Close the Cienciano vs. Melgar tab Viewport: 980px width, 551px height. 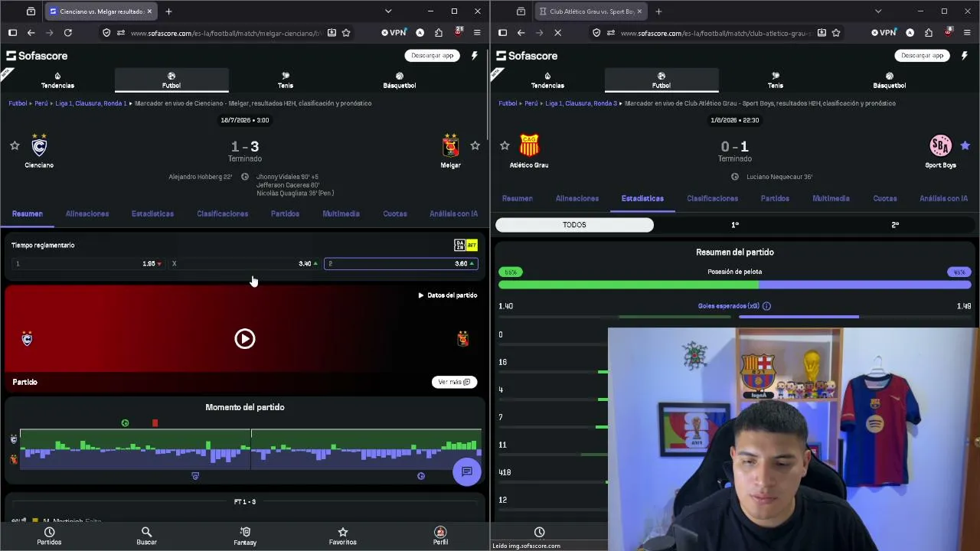(x=150, y=11)
